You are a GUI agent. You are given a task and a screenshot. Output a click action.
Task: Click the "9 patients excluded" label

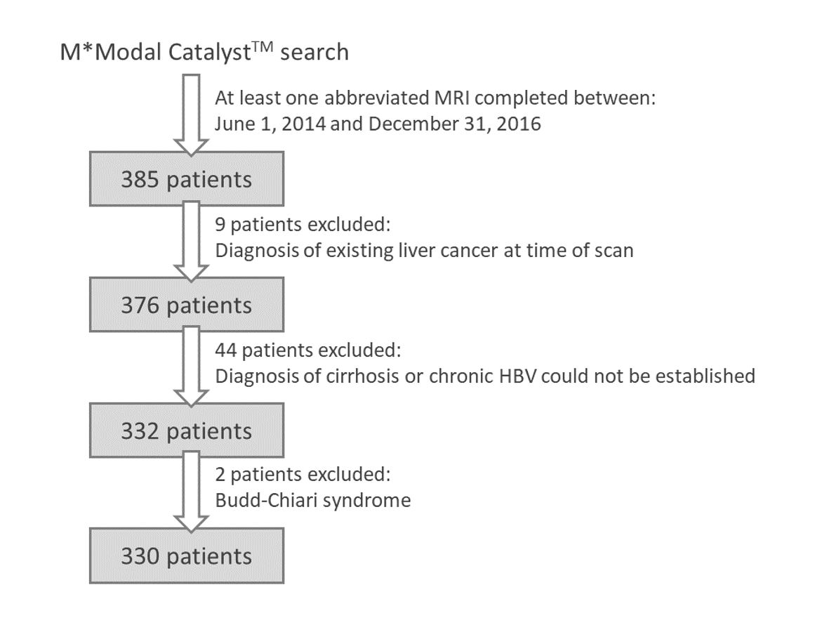coord(302,224)
